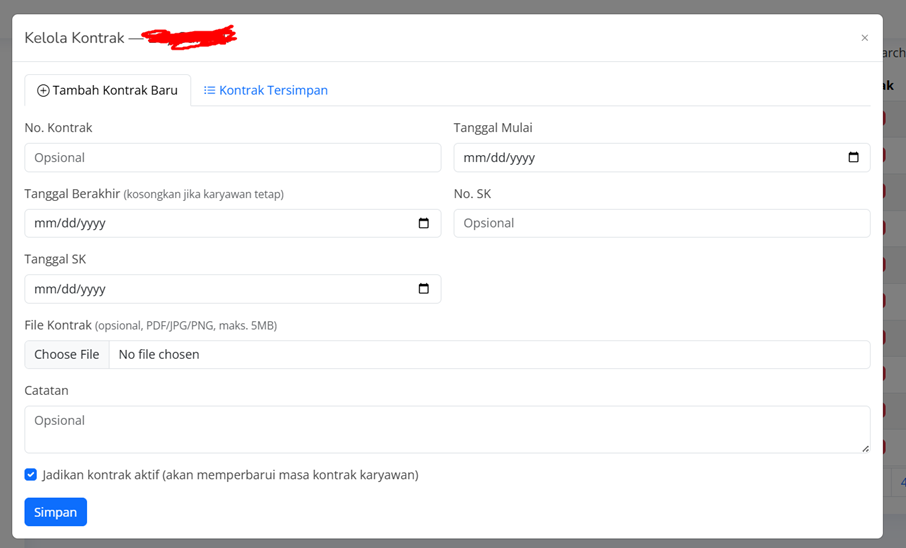Focus the Catatan textarea
This screenshot has width=906, height=548.
[x=447, y=429]
